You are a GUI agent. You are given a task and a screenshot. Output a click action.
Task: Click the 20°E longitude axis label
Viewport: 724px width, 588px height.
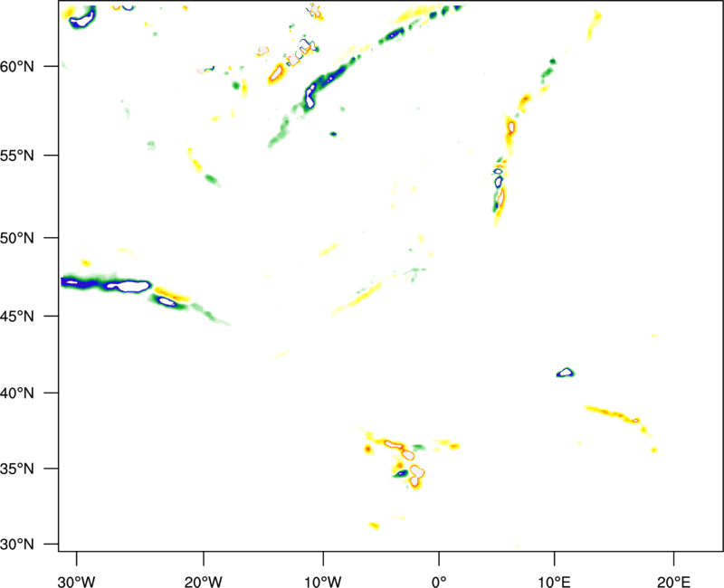[x=673, y=582]
